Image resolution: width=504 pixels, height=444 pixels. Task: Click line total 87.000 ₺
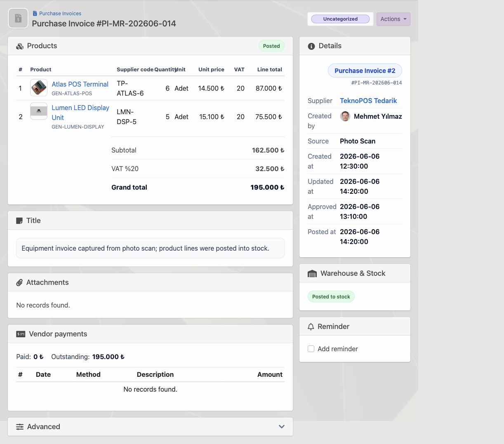coord(269,88)
